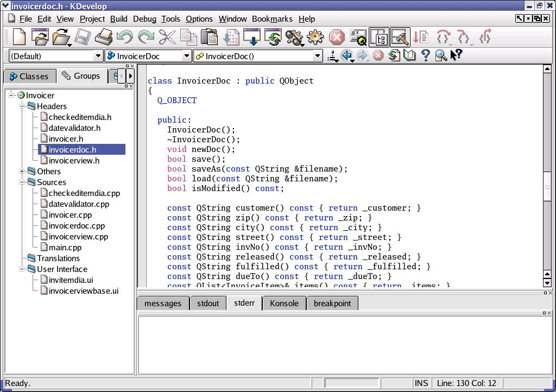Image resolution: width=556 pixels, height=392 pixels.
Task: Open the Qt dialog editor icon
Action: (x=358, y=37)
